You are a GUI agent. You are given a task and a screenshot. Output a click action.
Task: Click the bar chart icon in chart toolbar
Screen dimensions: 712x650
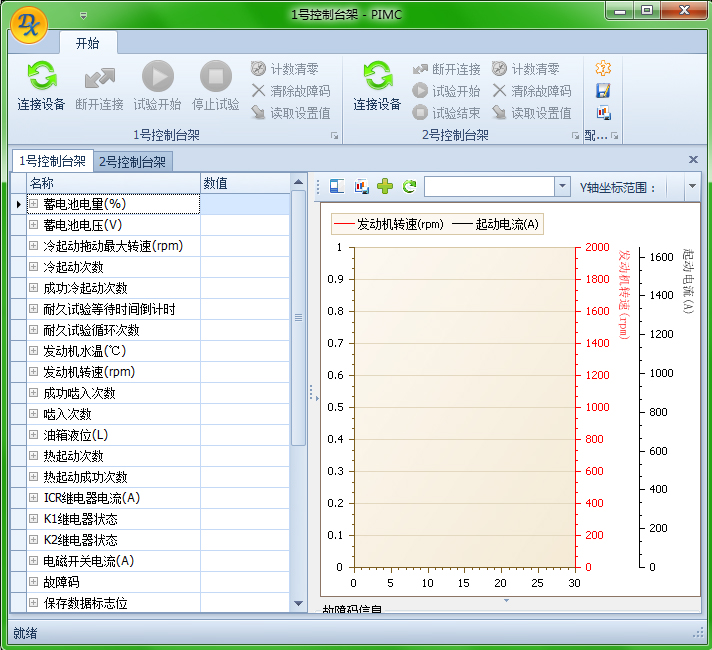[x=361, y=187]
